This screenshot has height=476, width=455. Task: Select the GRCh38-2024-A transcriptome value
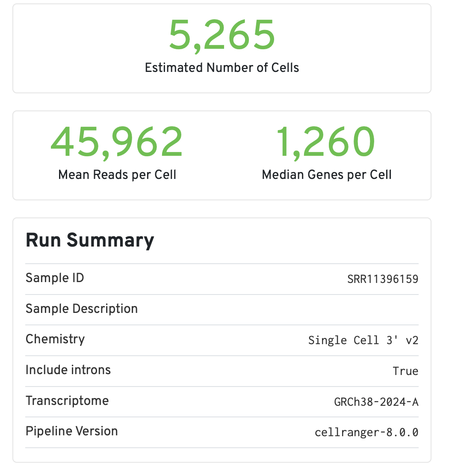[375, 402]
